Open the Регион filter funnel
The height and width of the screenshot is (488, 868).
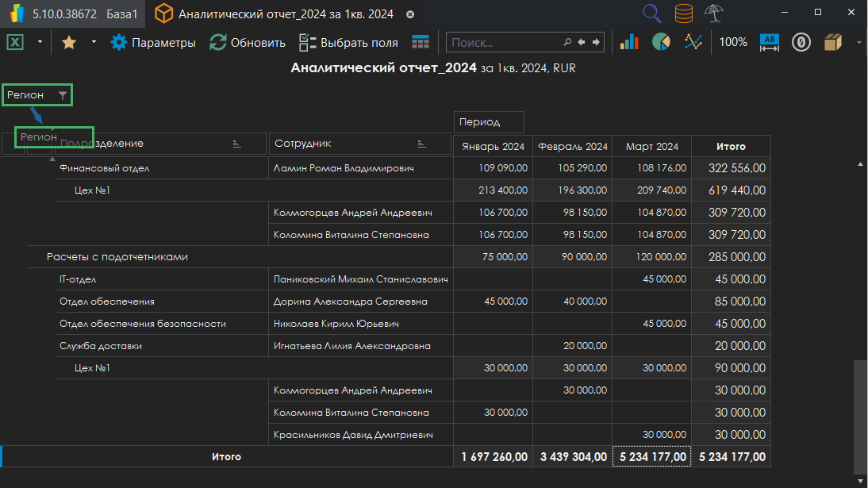click(63, 95)
